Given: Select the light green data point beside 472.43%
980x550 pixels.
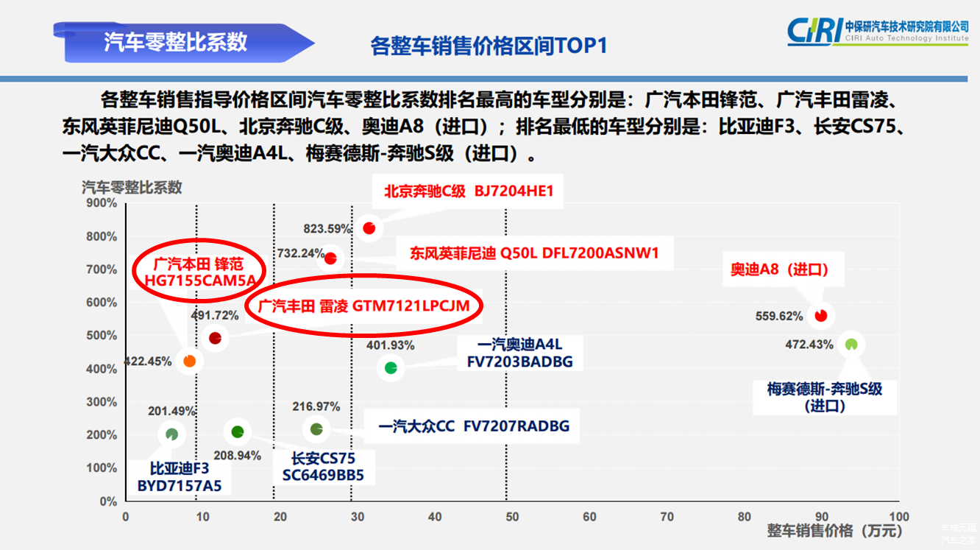Looking at the screenshot, I should (x=851, y=344).
